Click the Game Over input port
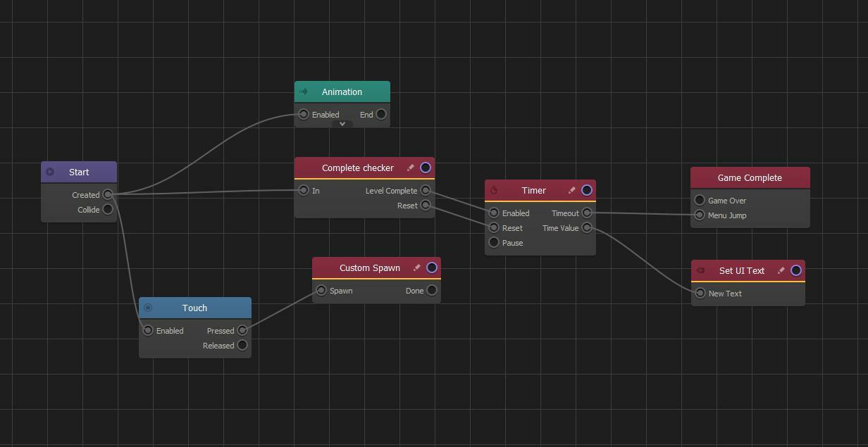Screen dimensions: 868x447 coord(700,200)
